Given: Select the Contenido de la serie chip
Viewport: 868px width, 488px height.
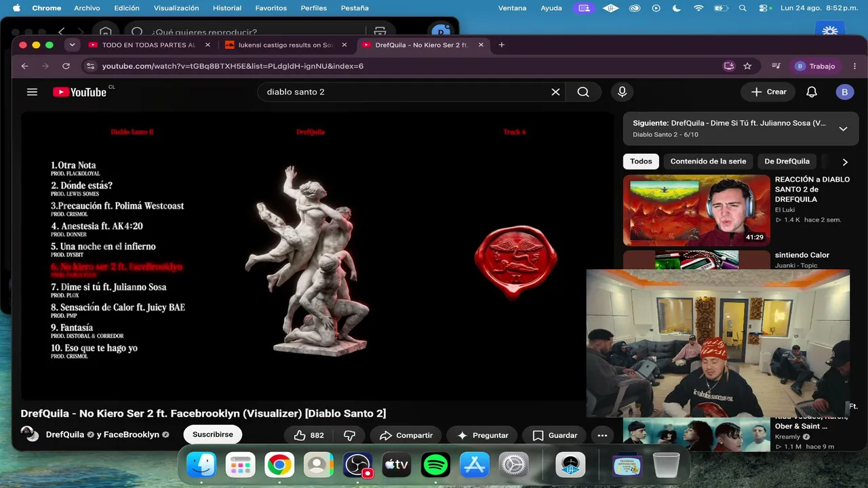Looking at the screenshot, I should click(x=708, y=161).
